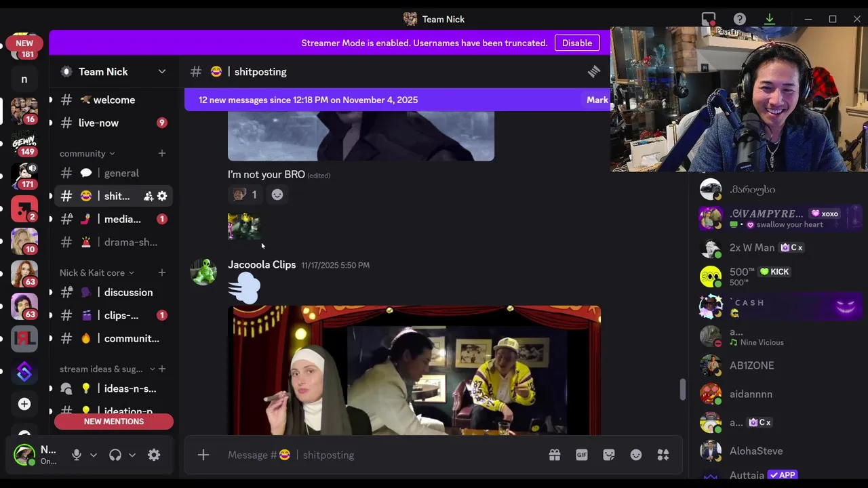
Task: Open member AB1ZONE profile
Action: click(778, 365)
